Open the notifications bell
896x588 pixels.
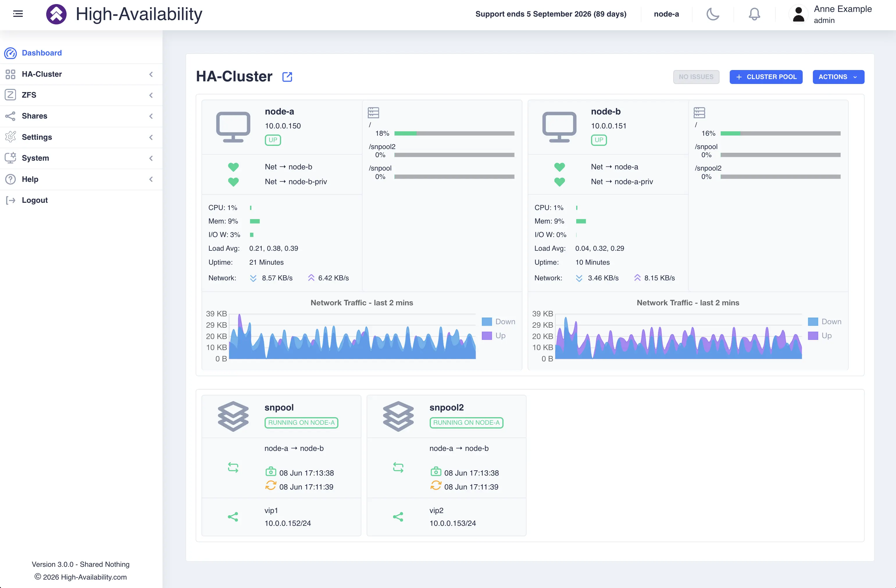(754, 14)
